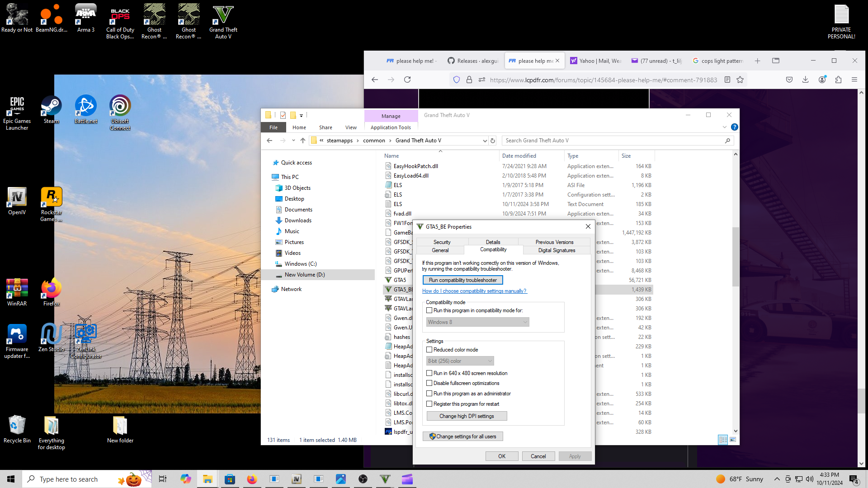Click Explorer refresh icon next to address bar
The width and height of the screenshot is (868, 488).
[493, 141]
